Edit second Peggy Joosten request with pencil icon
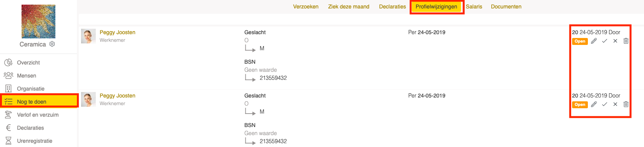This screenshot has height=147, width=644. (x=594, y=104)
